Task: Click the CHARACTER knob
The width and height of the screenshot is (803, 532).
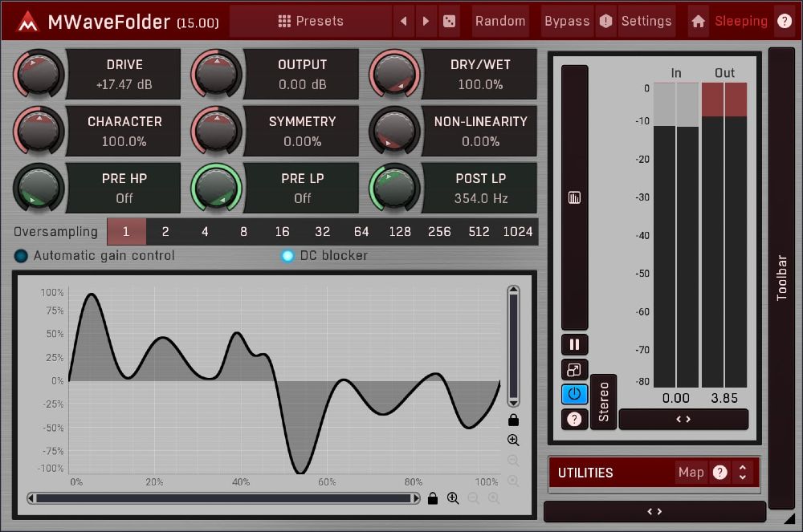Action: [x=39, y=131]
